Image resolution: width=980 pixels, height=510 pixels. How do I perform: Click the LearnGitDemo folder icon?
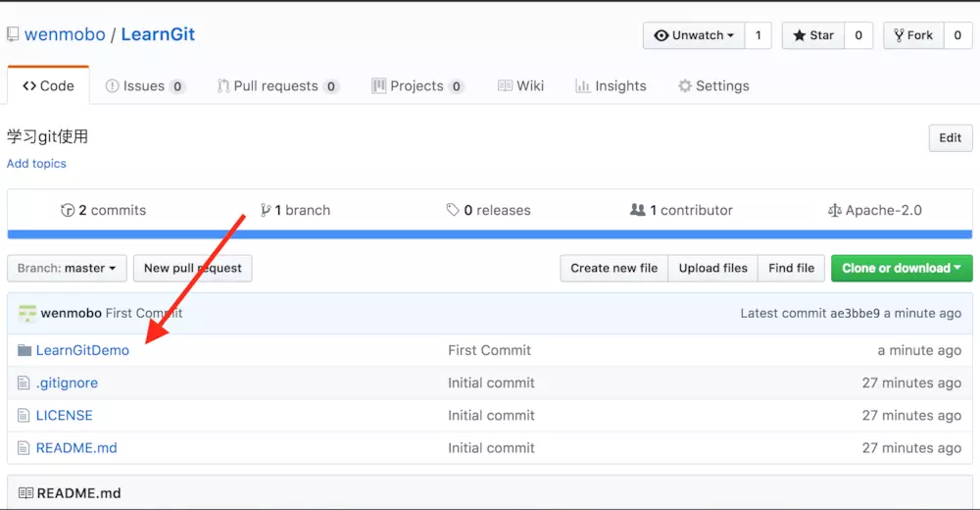coord(24,350)
